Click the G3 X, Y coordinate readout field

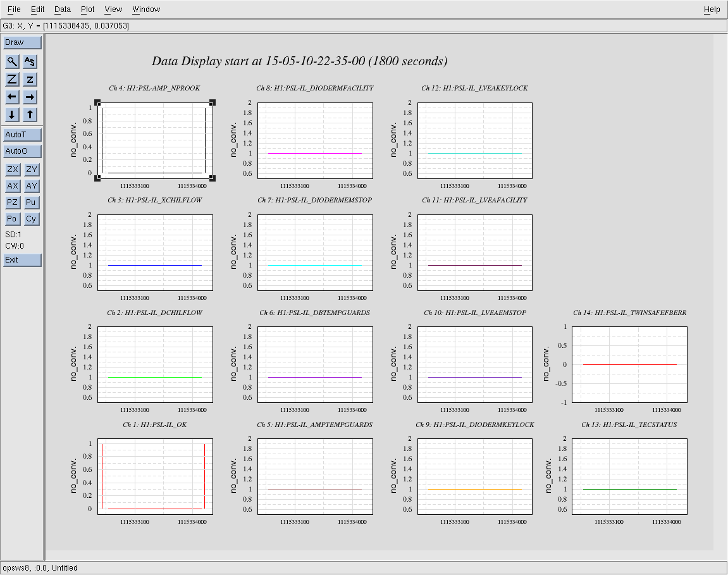(364, 26)
